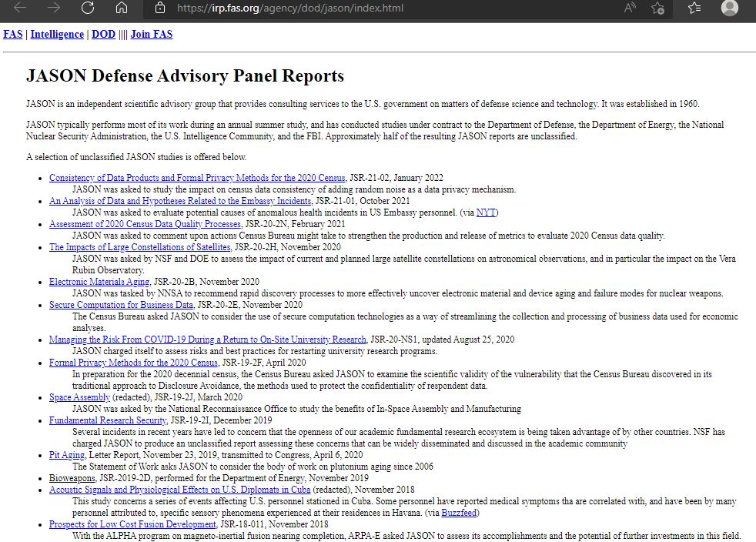
Task: Click the text 'JSR-20-NS1, updated August 25, 2020'
Action: pyautogui.click(x=443, y=340)
